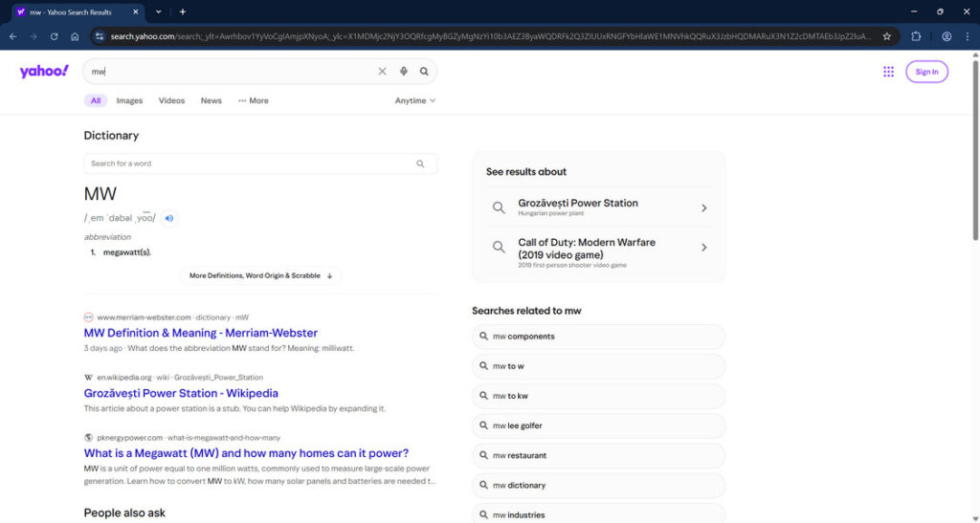
Task: Click the magnifier search submit icon
Action: click(x=424, y=71)
